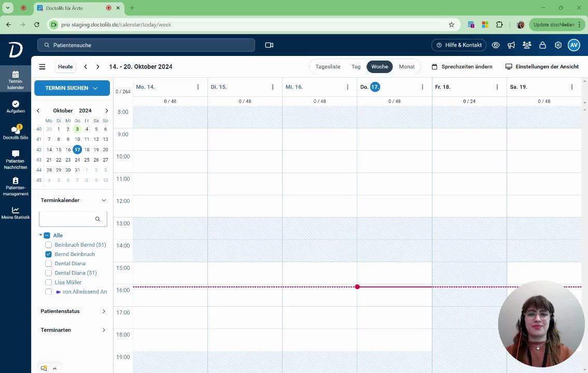Click the current-time marker dot
This screenshot has height=373, width=588.
357,287
